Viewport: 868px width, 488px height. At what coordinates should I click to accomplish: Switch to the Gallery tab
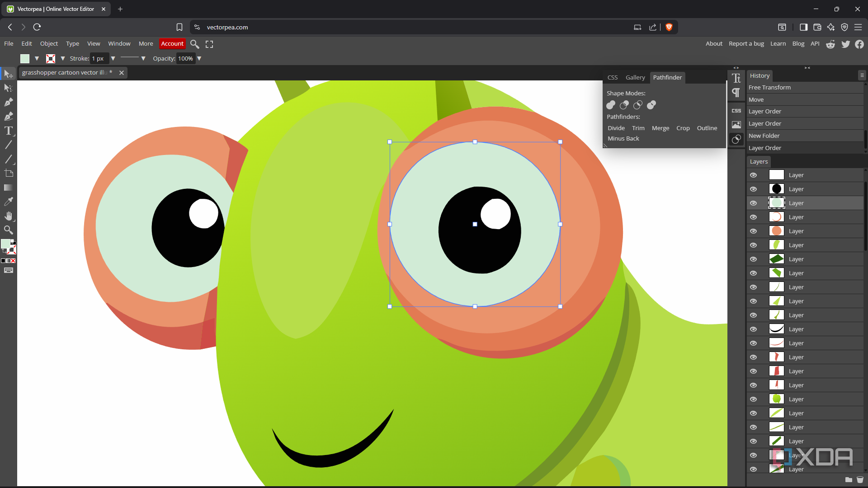tap(635, 78)
